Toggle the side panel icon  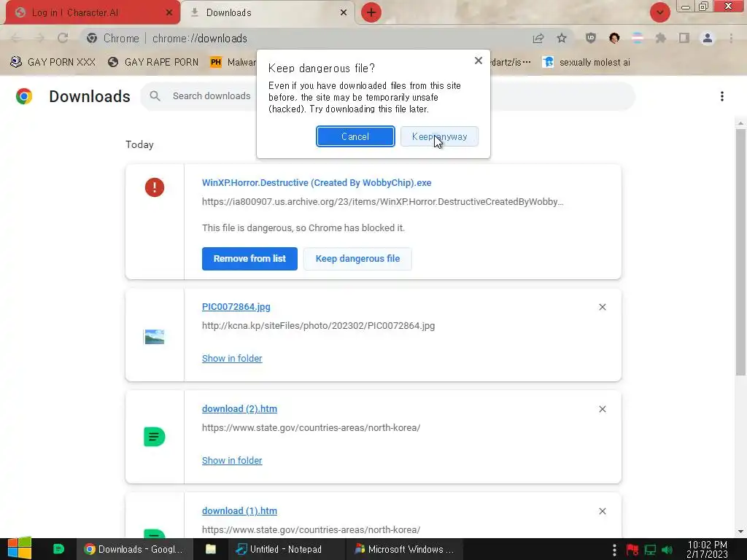(x=684, y=38)
